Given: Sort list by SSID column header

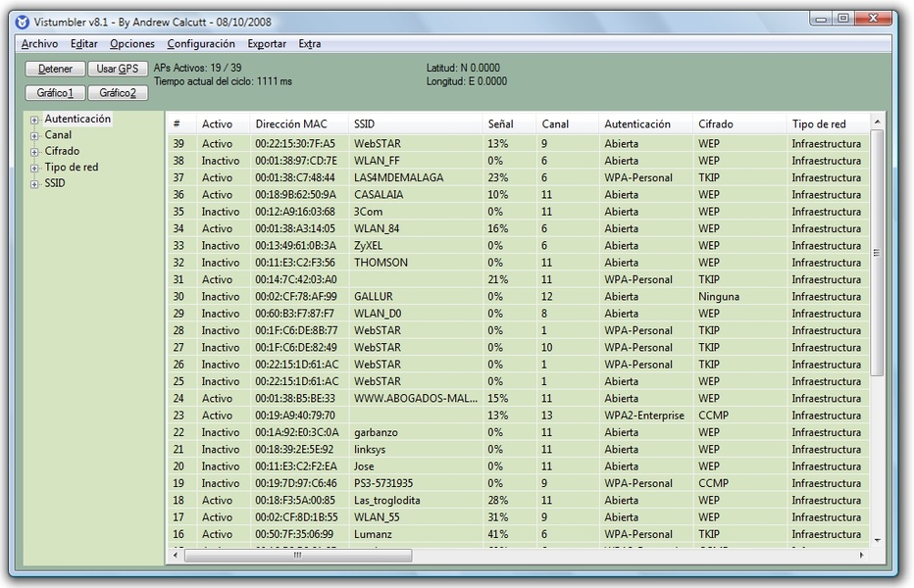Looking at the screenshot, I should coord(365,124).
